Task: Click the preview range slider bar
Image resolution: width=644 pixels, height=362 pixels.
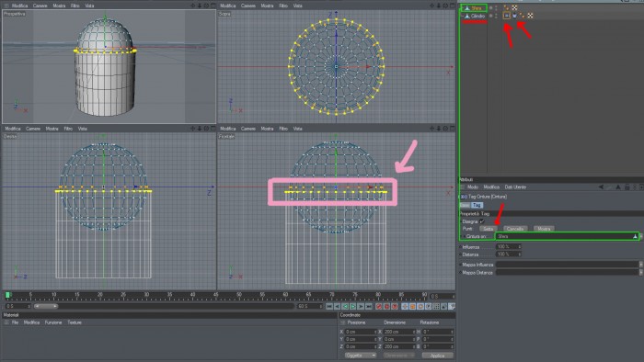Action: (46, 306)
